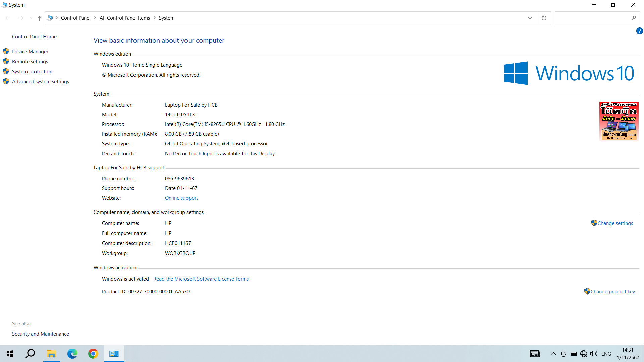Open Google Chrome from taskbar

(x=93, y=354)
